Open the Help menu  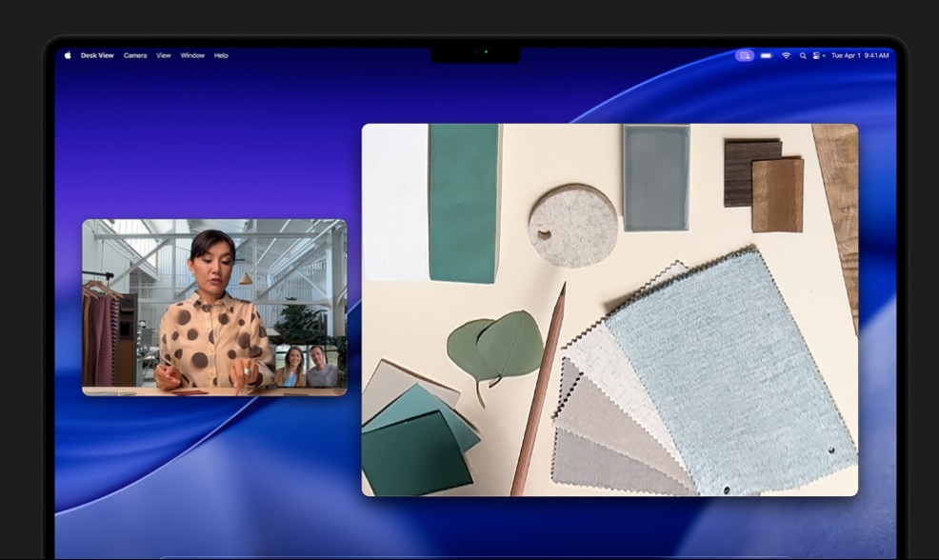pyautogui.click(x=221, y=55)
